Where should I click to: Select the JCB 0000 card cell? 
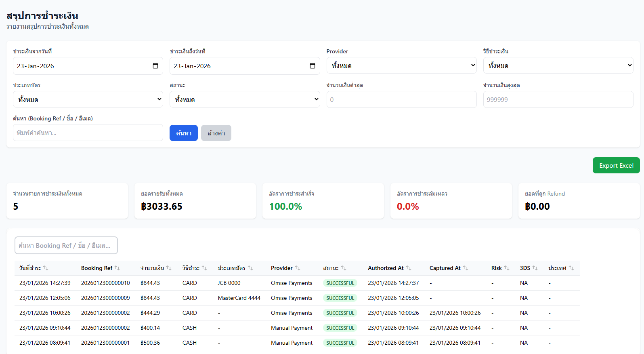(x=229, y=283)
